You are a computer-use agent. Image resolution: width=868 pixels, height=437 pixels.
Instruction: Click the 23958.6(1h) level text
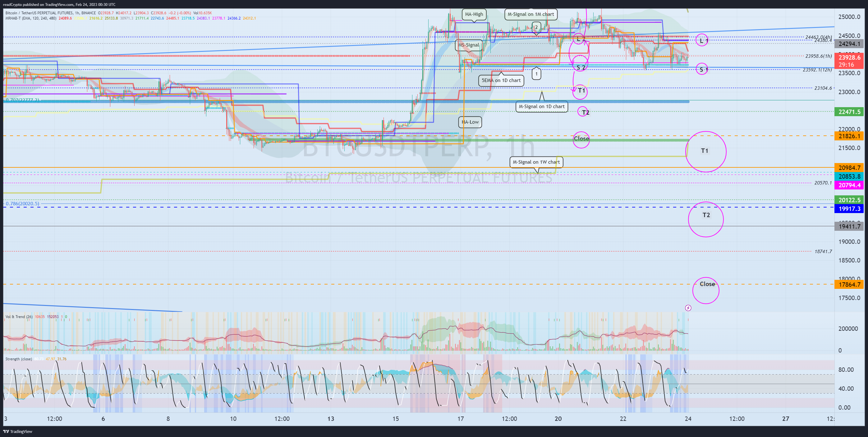tap(819, 56)
